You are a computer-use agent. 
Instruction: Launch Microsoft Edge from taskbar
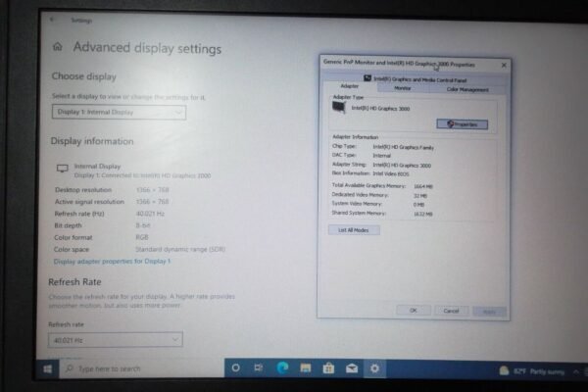pos(282,368)
